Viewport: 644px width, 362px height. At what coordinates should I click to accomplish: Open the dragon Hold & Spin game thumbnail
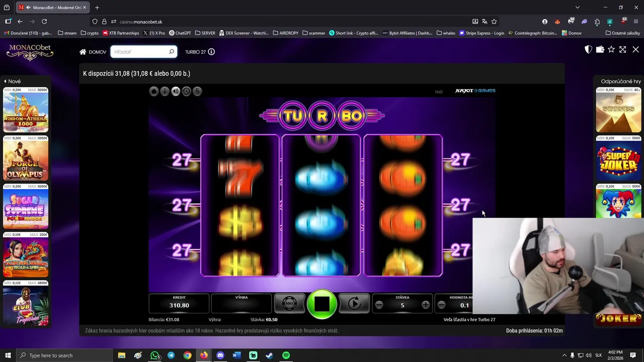(x=26, y=255)
